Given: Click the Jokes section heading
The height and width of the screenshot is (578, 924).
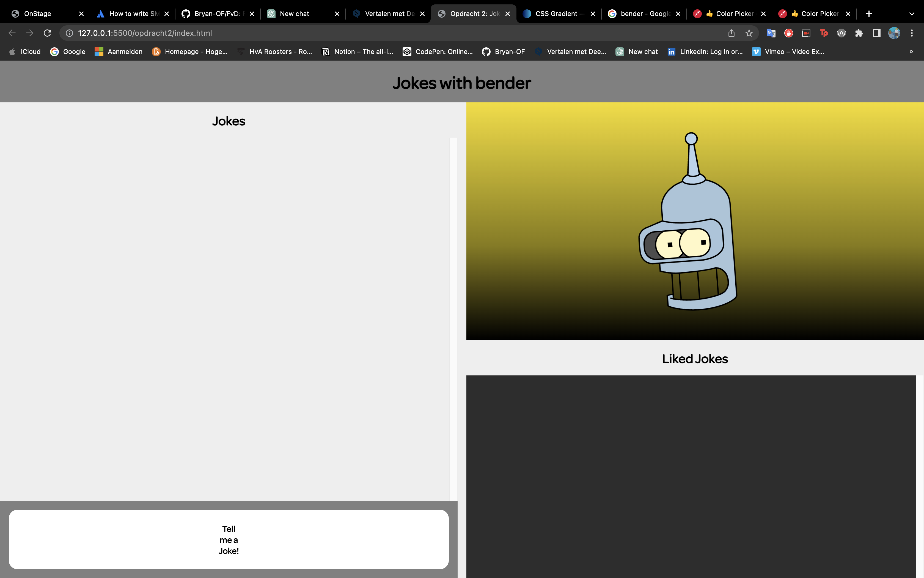Looking at the screenshot, I should (x=229, y=121).
